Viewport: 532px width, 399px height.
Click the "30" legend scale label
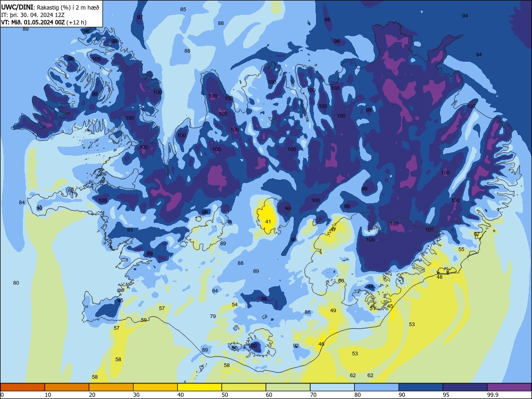(136, 395)
